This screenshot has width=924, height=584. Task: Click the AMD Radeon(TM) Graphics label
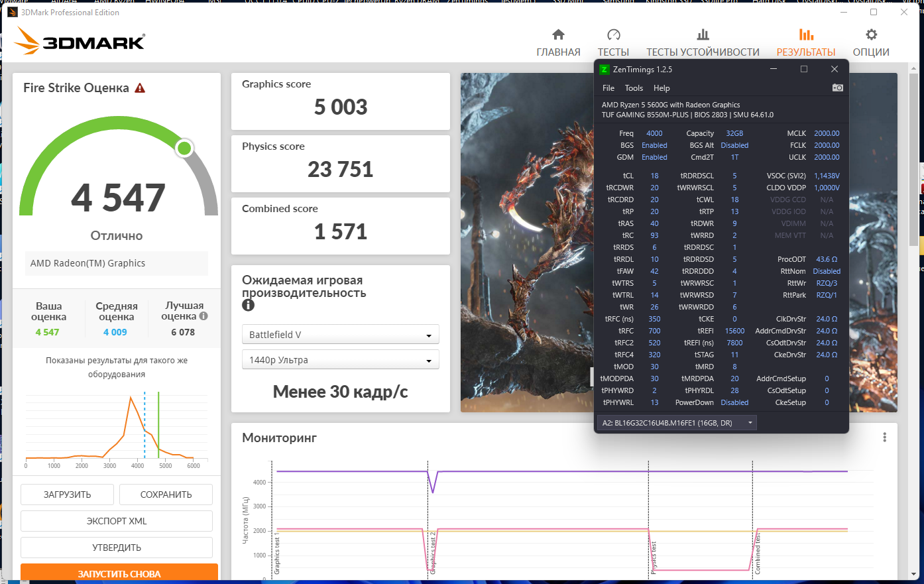(x=87, y=263)
